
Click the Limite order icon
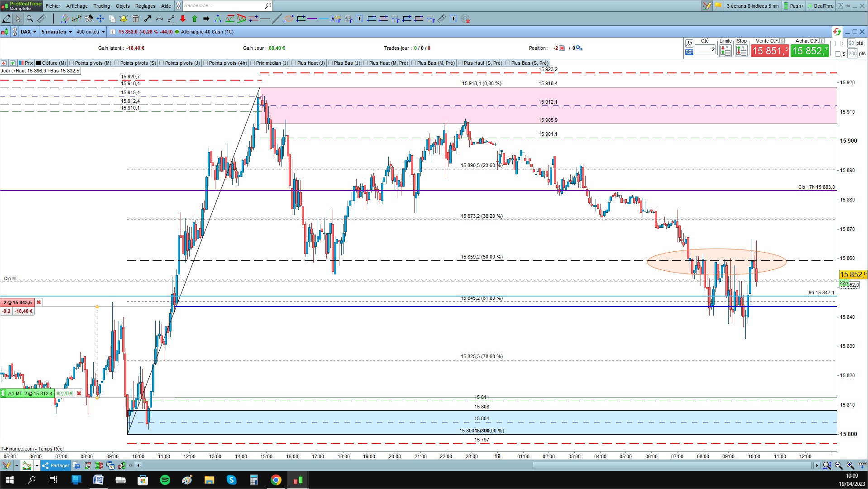click(725, 51)
